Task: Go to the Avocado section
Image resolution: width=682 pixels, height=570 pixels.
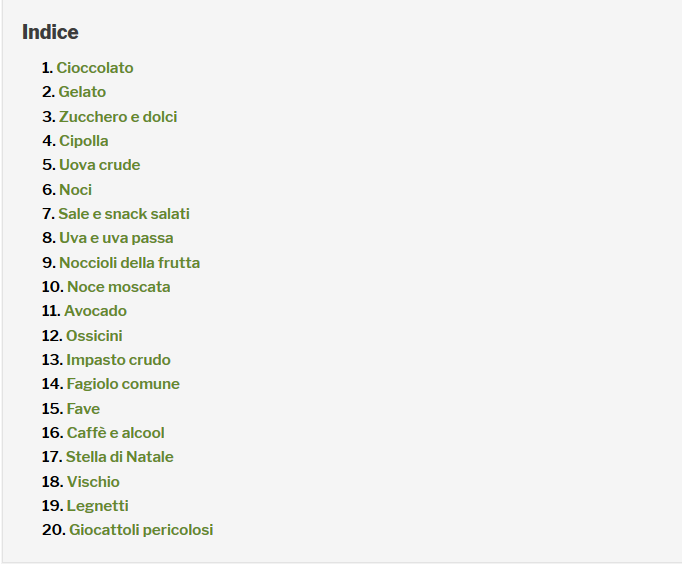Action: (96, 311)
